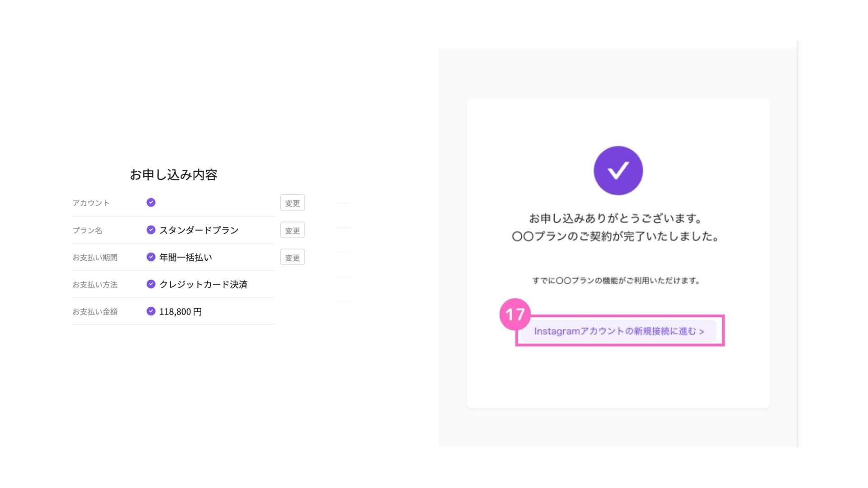Click the アカウント row label
Image resolution: width=868 pixels, height=488 pixels.
pos(91,203)
